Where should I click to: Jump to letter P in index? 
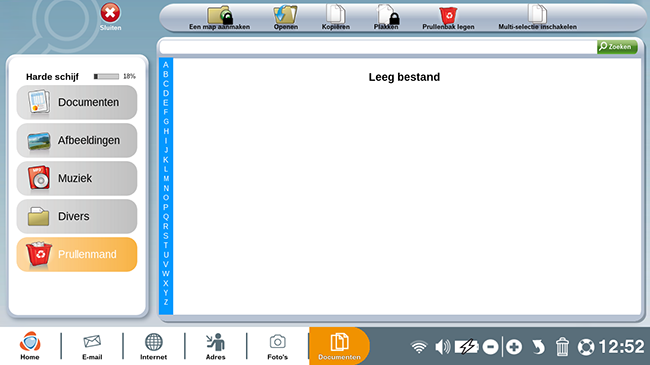coord(166,207)
